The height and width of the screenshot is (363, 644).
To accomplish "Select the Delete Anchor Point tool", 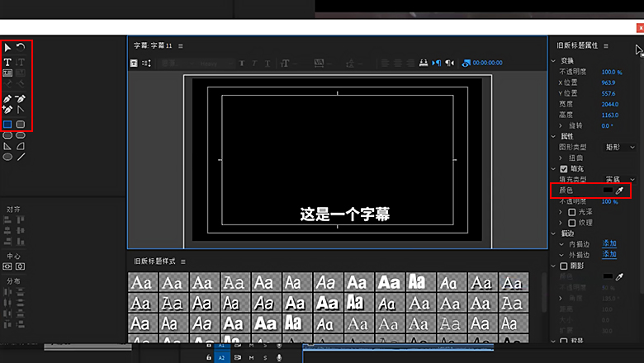I will coord(21,99).
